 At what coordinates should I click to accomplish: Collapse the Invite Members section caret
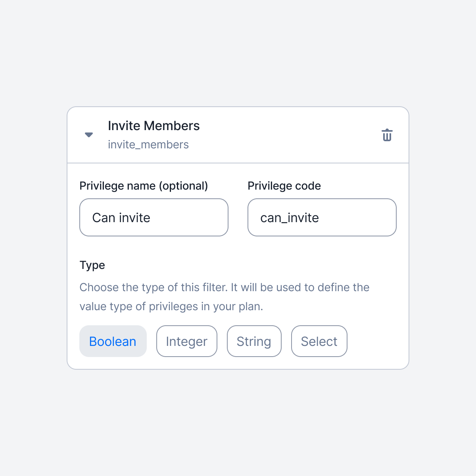pyautogui.click(x=89, y=135)
